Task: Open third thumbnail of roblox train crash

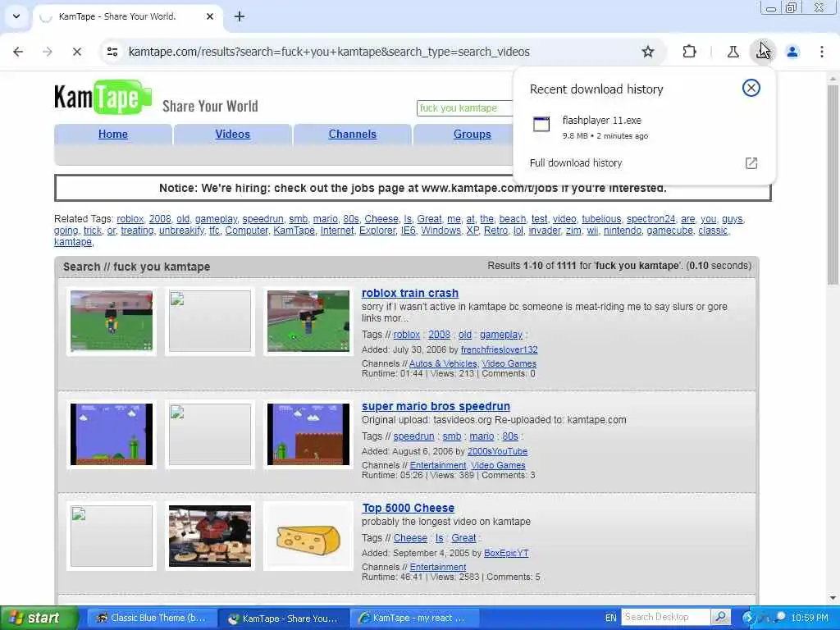Action: pyautogui.click(x=308, y=321)
